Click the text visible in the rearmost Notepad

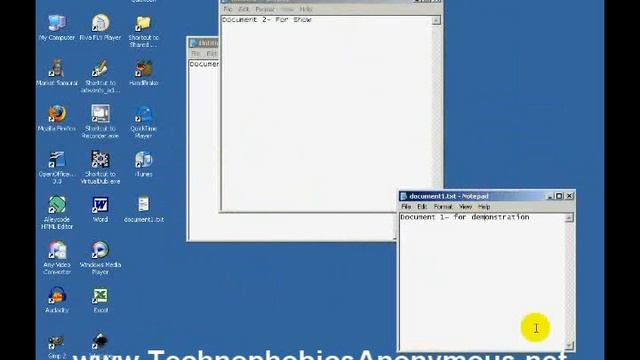(204, 64)
